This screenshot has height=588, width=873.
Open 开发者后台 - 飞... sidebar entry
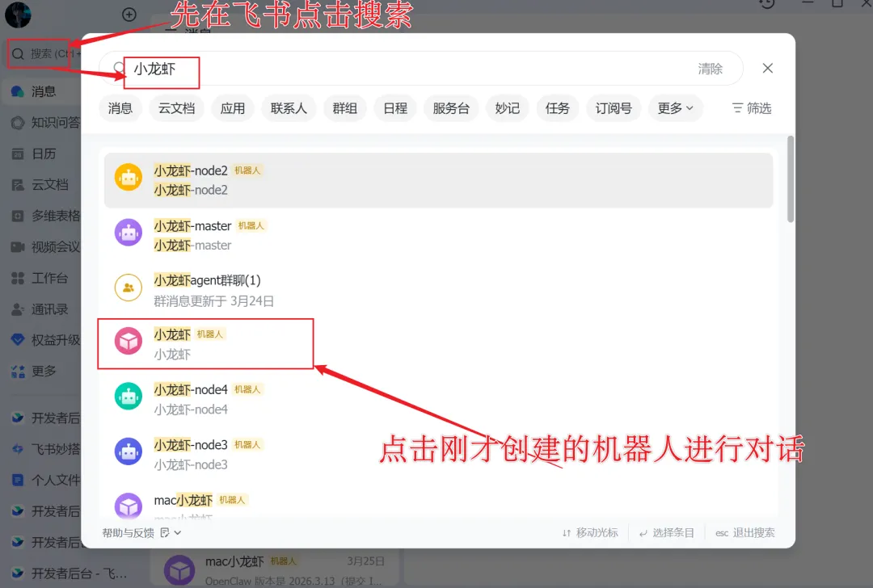tap(69, 573)
